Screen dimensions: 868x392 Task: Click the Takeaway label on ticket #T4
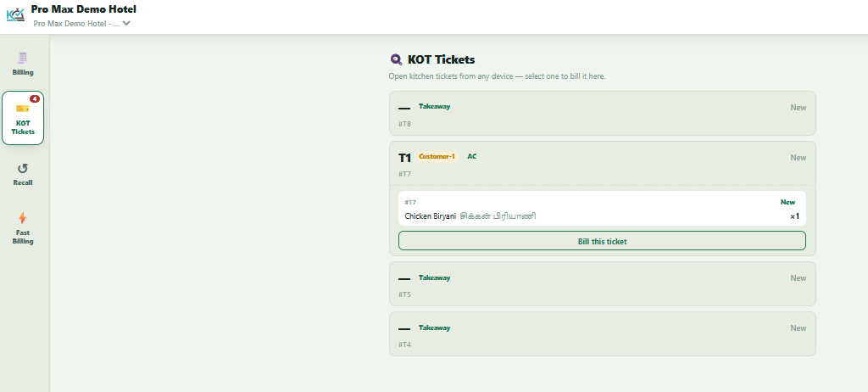coord(435,328)
